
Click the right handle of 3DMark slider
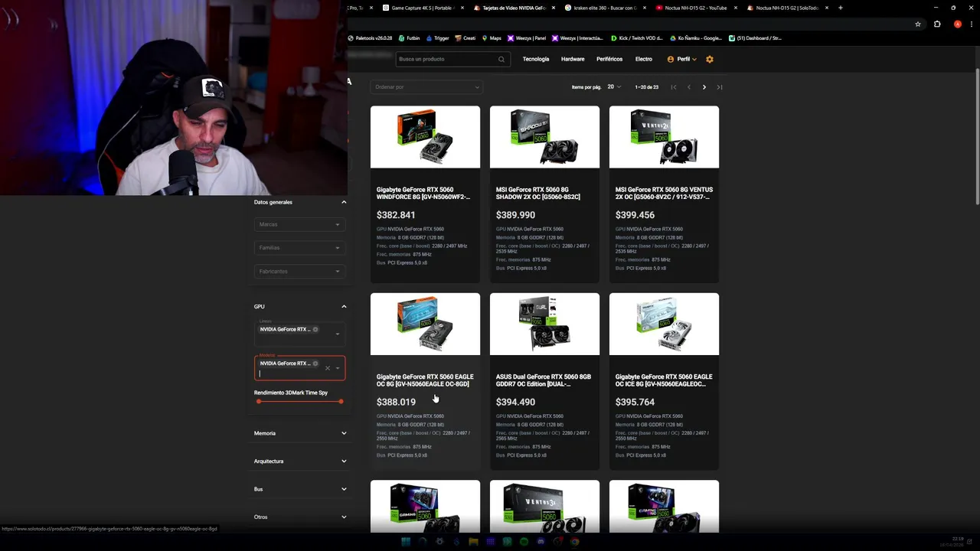[x=341, y=402]
